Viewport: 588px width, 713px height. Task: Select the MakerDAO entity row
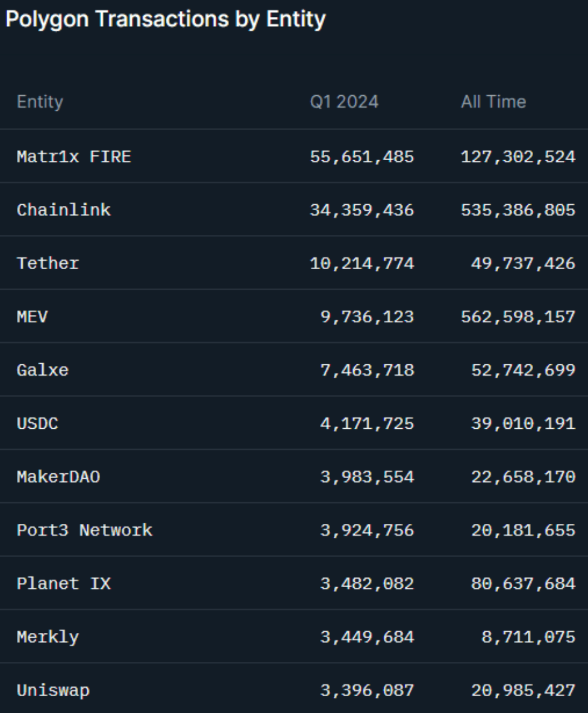pyautogui.click(x=58, y=477)
